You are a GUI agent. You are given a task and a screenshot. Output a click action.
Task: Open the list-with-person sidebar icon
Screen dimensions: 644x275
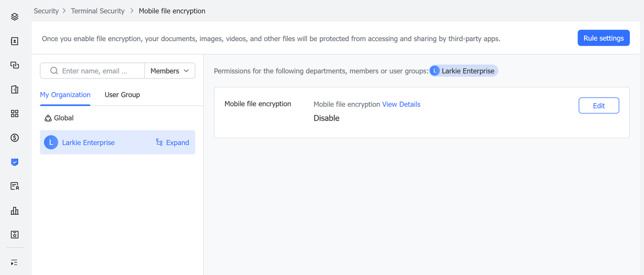click(15, 187)
